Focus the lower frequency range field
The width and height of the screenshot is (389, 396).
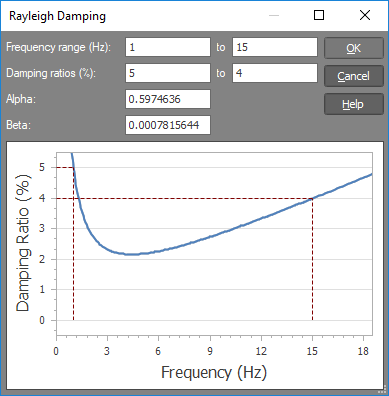point(168,47)
